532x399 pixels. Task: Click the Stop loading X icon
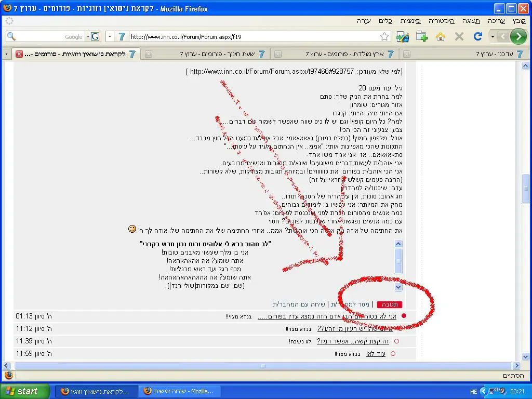click(x=459, y=36)
